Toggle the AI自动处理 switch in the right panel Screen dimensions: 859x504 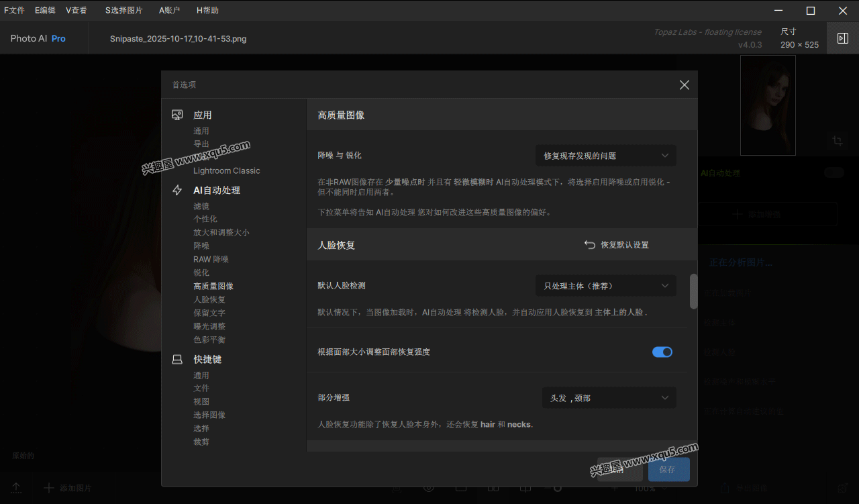click(x=833, y=173)
